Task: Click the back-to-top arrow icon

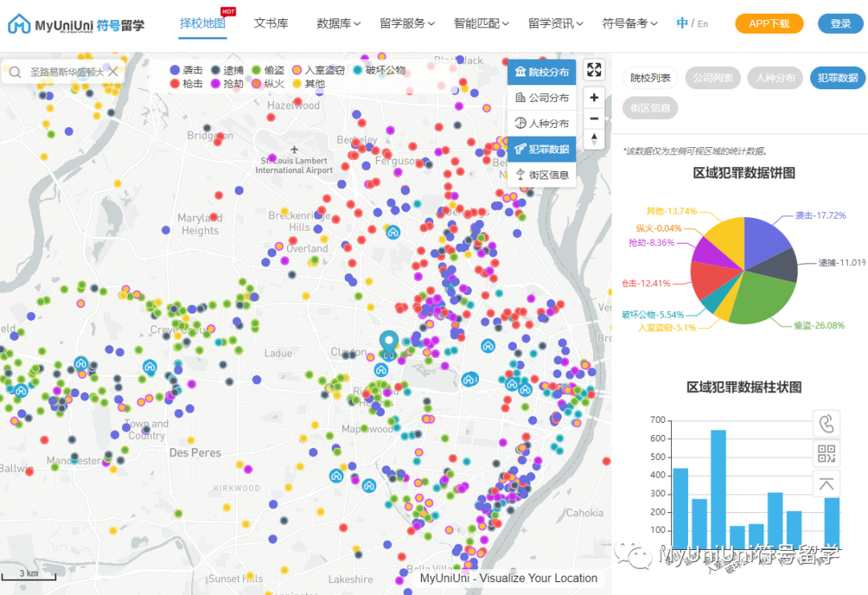Action: [826, 484]
